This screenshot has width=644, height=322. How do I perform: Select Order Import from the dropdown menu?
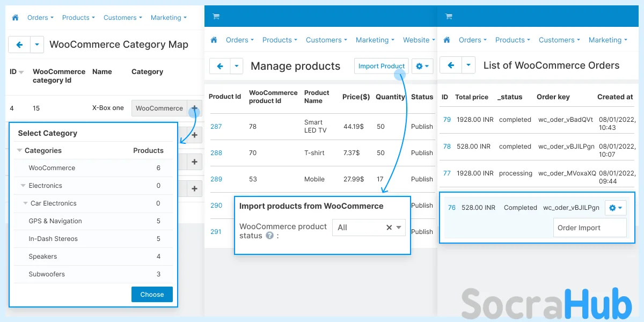pyautogui.click(x=579, y=228)
